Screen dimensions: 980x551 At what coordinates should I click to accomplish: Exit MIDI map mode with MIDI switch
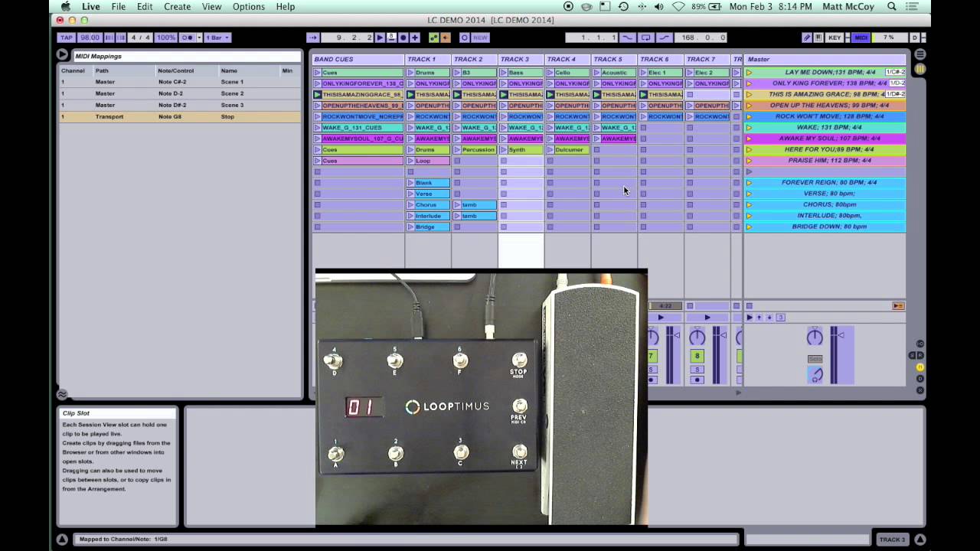(861, 37)
